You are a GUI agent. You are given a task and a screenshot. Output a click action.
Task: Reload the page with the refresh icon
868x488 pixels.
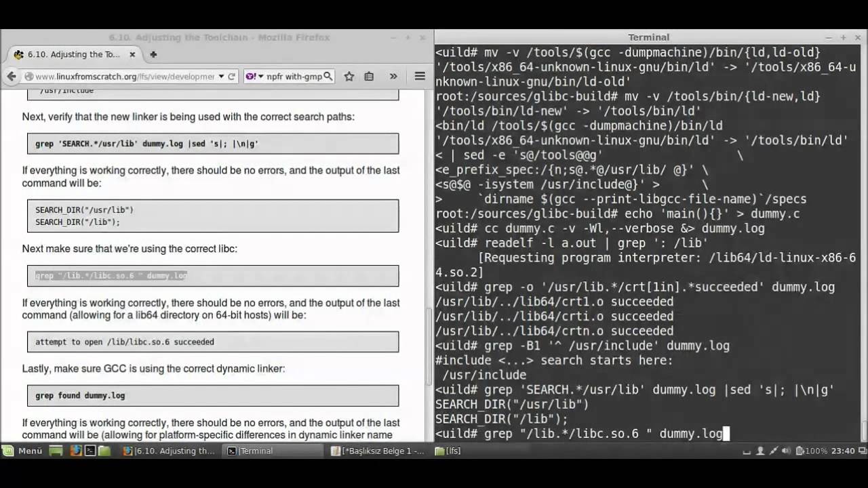click(231, 77)
